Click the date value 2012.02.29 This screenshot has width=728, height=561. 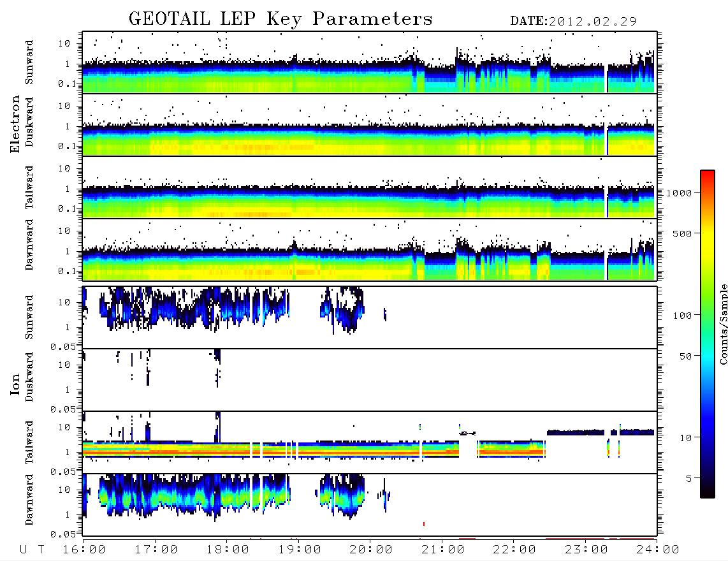[x=592, y=22]
